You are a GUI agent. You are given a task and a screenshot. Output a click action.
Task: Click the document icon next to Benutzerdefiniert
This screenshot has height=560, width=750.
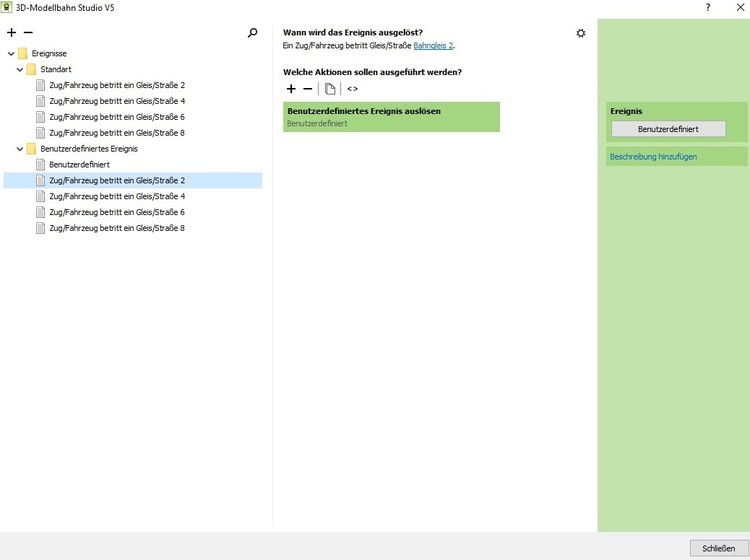pos(41,165)
